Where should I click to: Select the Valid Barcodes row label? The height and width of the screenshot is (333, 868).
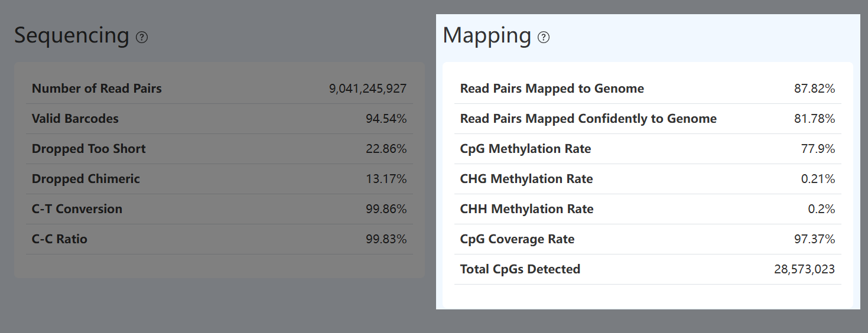pos(75,119)
